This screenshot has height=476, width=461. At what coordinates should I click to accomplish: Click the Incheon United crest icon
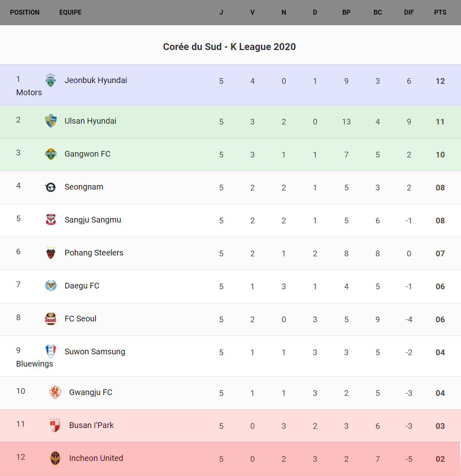(55, 458)
